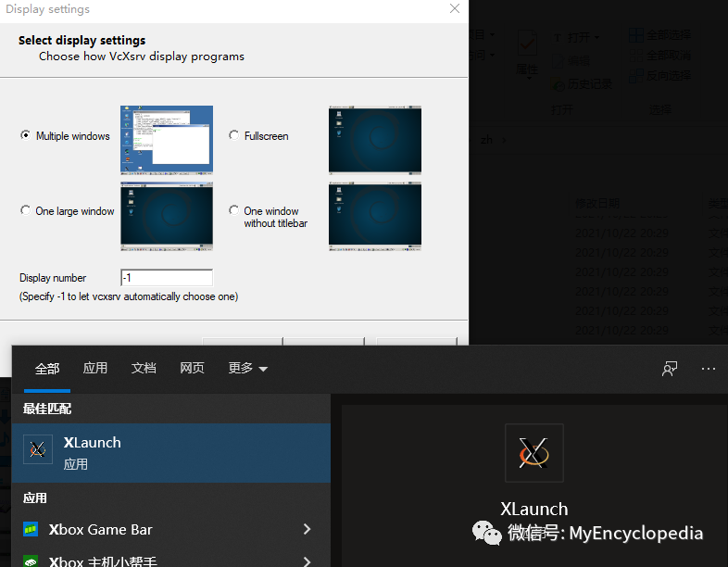Click the Xbox Game Bar app icon
728x567 pixels.
pyautogui.click(x=31, y=529)
